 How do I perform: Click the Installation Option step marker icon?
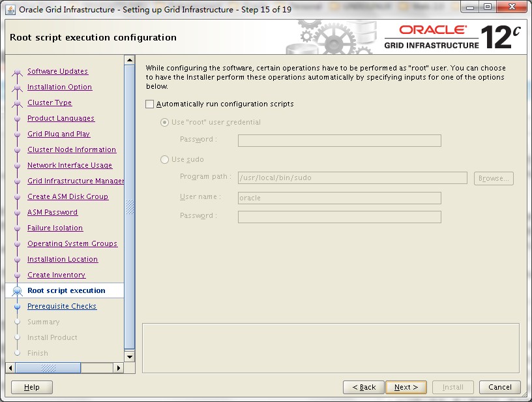18,87
